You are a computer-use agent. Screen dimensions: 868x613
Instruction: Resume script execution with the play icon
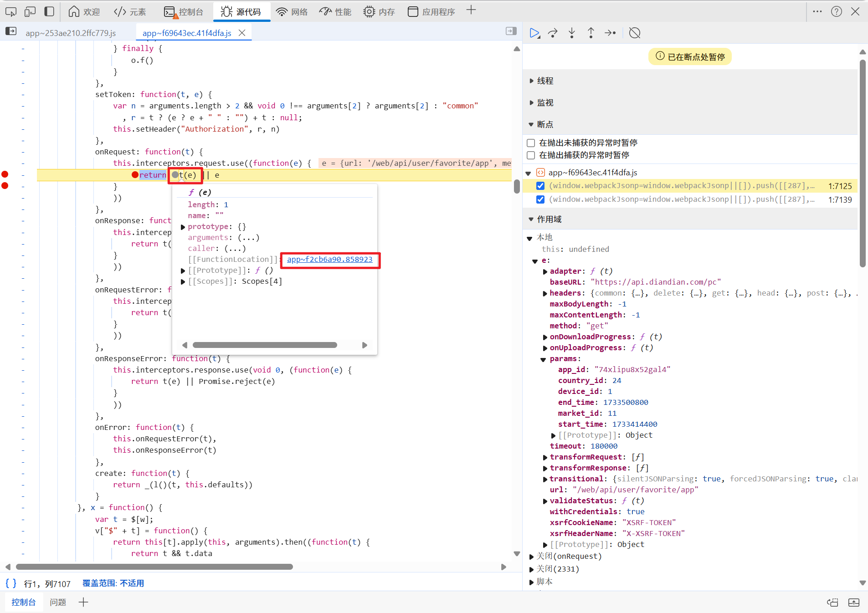[534, 33]
